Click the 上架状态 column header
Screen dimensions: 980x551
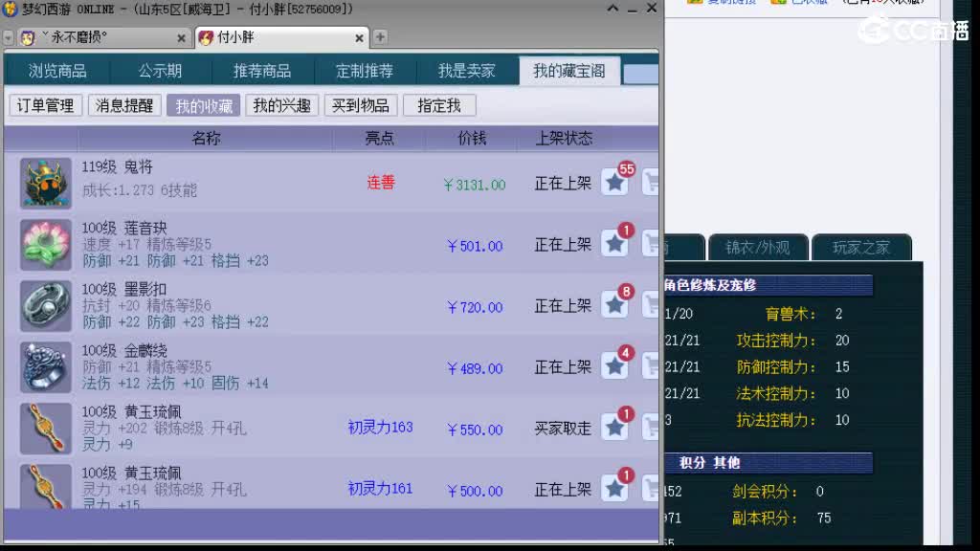point(564,138)
